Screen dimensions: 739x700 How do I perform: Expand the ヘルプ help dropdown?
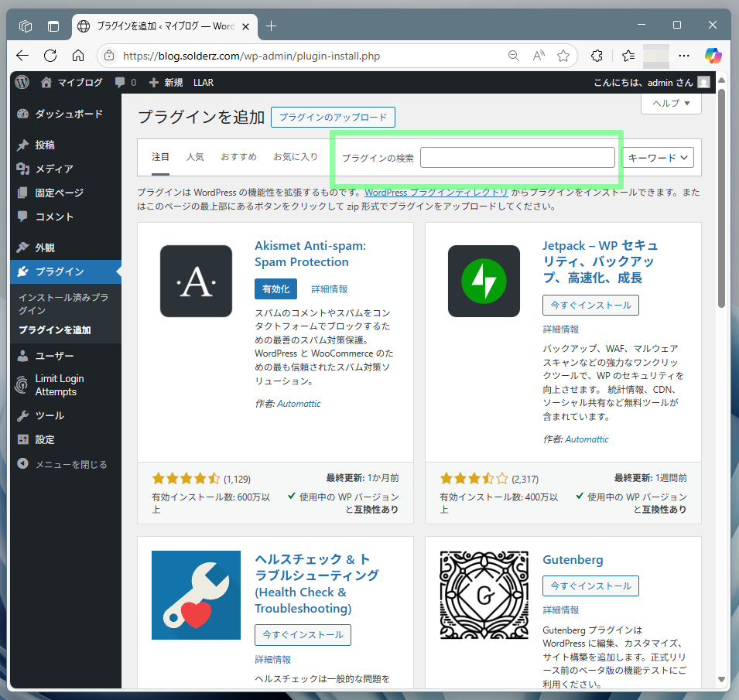coord(671,103)
